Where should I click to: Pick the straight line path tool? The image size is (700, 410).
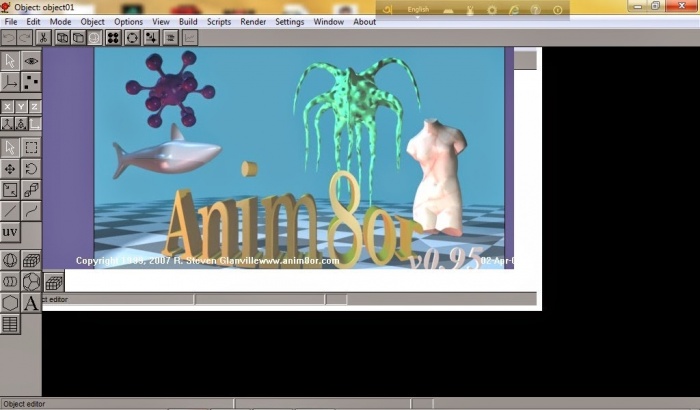(x=10, y=211)
